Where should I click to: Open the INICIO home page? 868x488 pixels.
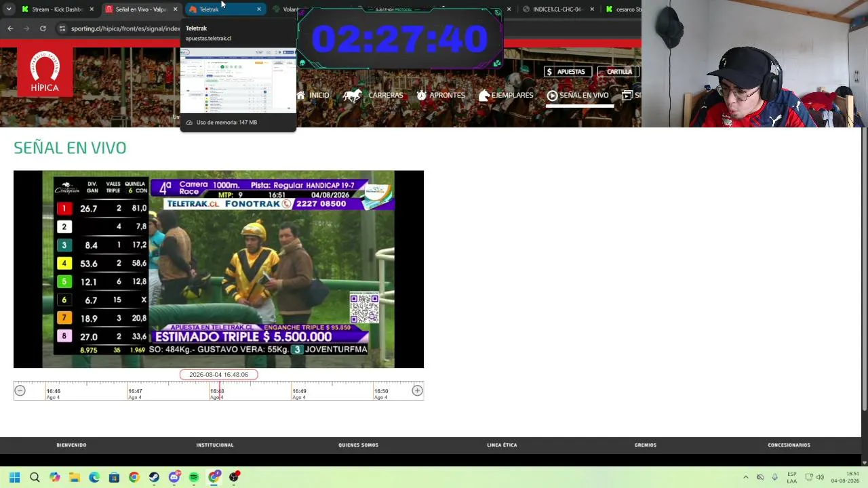pos(313,96)
